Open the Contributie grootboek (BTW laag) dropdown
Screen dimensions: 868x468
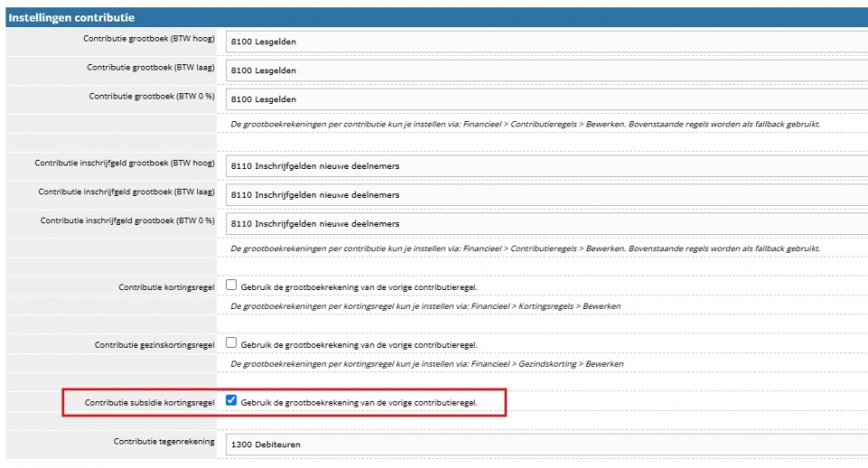542,70
